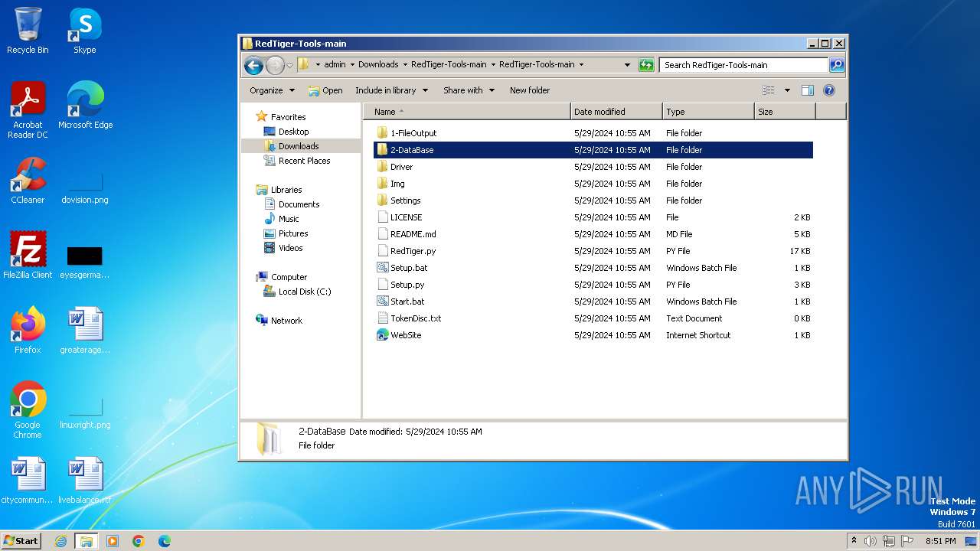Click Chrome icon in taskbar

tap(139, 541)
